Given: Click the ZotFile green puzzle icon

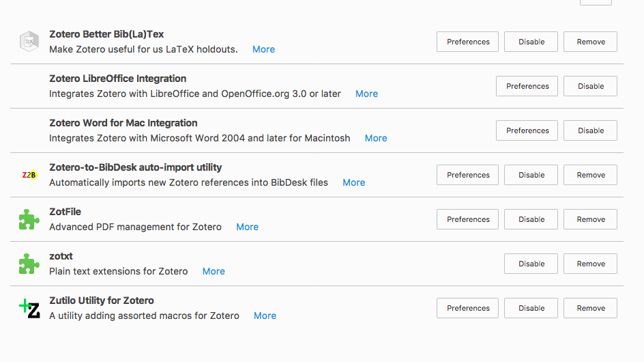Looking at the screenshot, I should point(29,219).
